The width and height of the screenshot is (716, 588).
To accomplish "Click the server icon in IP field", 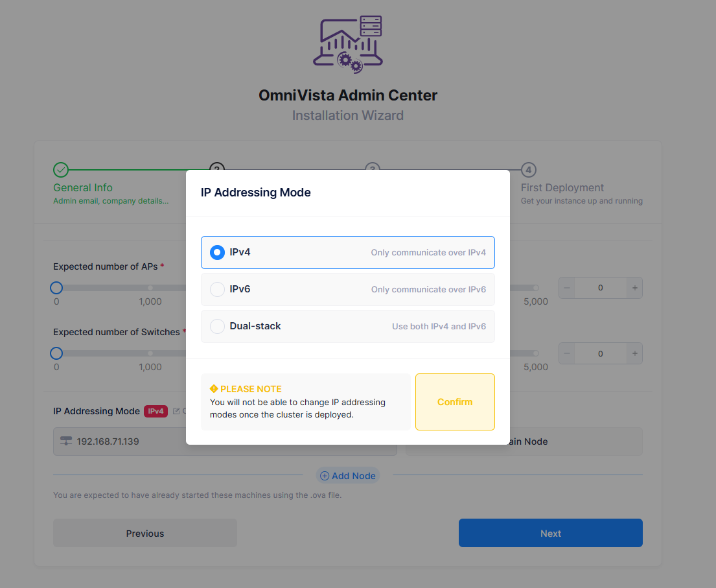I will [x=66, y=441].
